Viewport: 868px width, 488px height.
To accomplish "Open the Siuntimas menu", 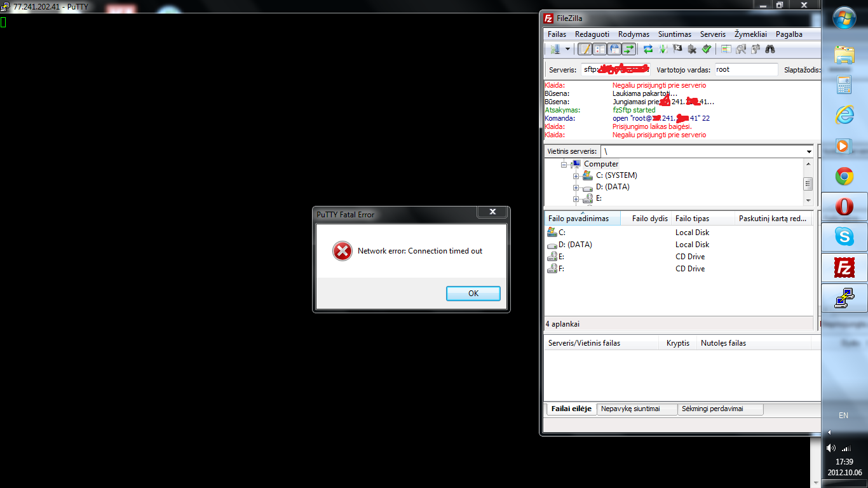I will (675, 34).
